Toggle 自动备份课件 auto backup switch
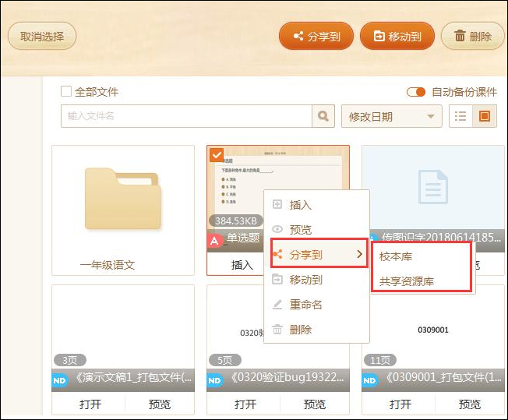This screenshot has height=420, width=508. click(416, 92)
